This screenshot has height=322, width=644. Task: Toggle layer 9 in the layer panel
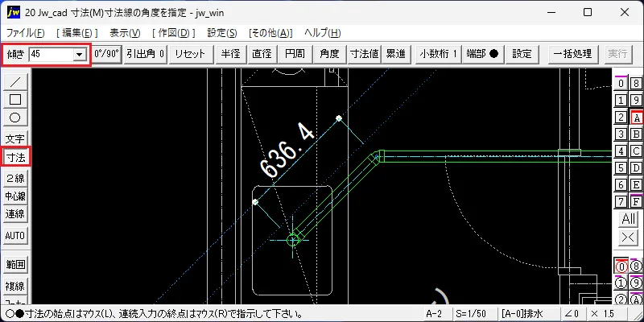coord(636,100)
